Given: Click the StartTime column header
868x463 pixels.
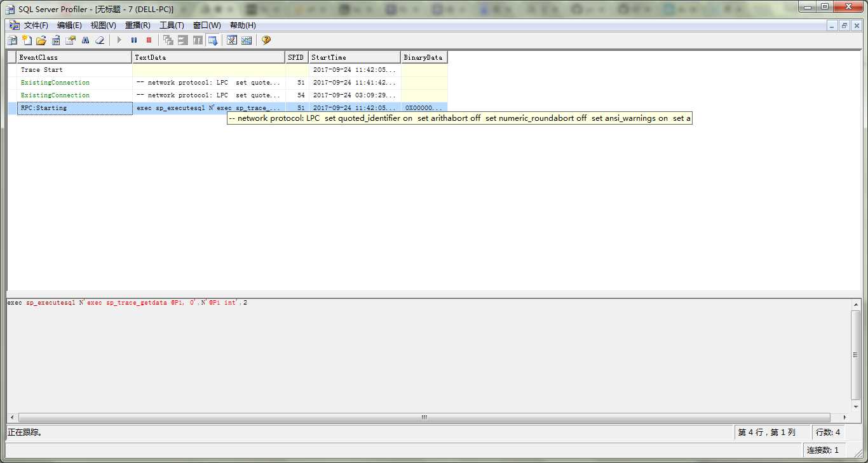Looking at the screenshot, I should [355, 57].
